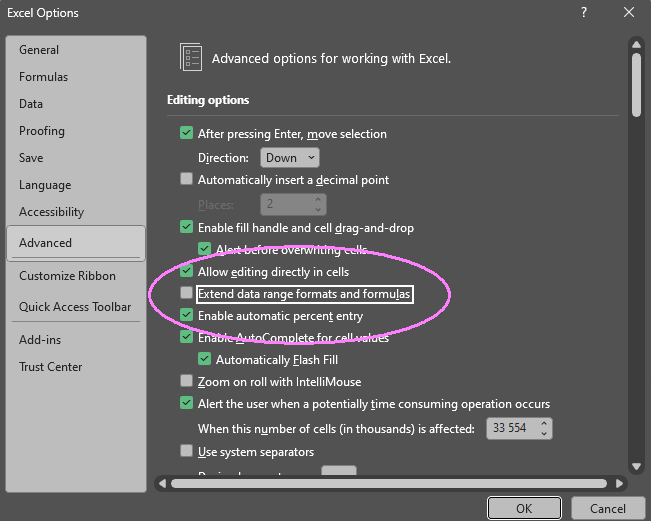Open the Direction dropdown set to Down

[x=290, y=158]
